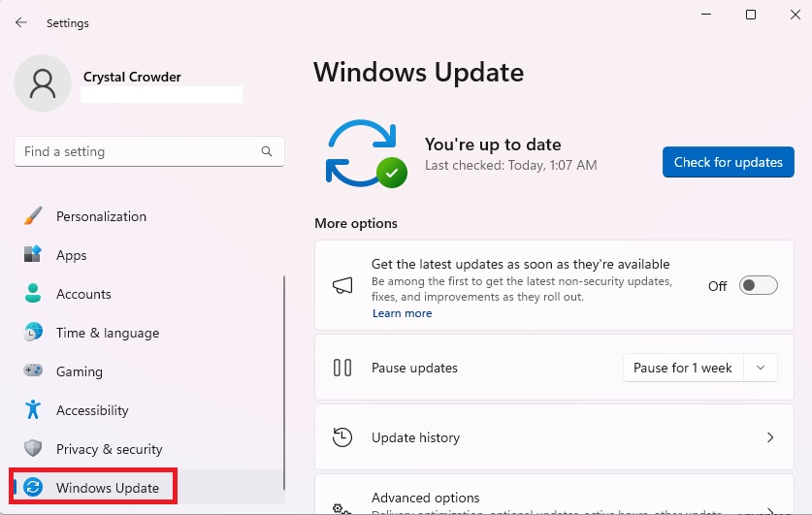Click the search magnifier icon
The height and width of the screenshot is (515, 812).
[x=267, y=151]
